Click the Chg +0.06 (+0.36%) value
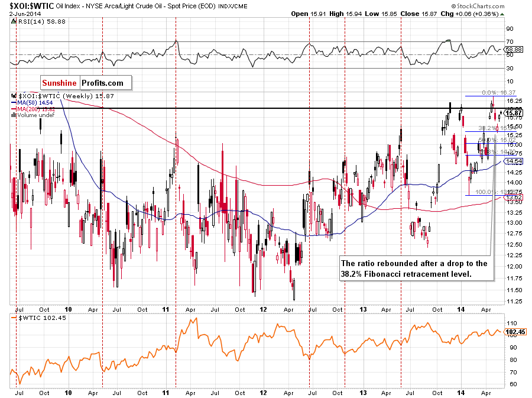Screen dimensions: 532x398 pos(469,14)
